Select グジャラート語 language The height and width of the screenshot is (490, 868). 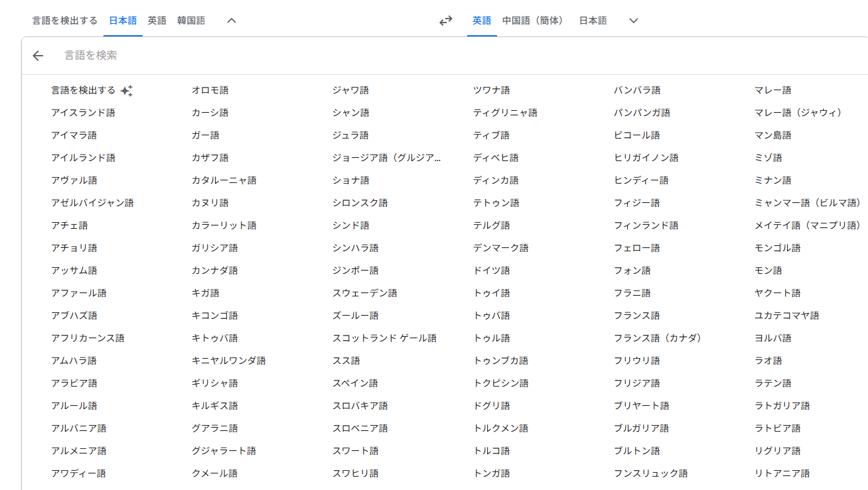point(224,451)
